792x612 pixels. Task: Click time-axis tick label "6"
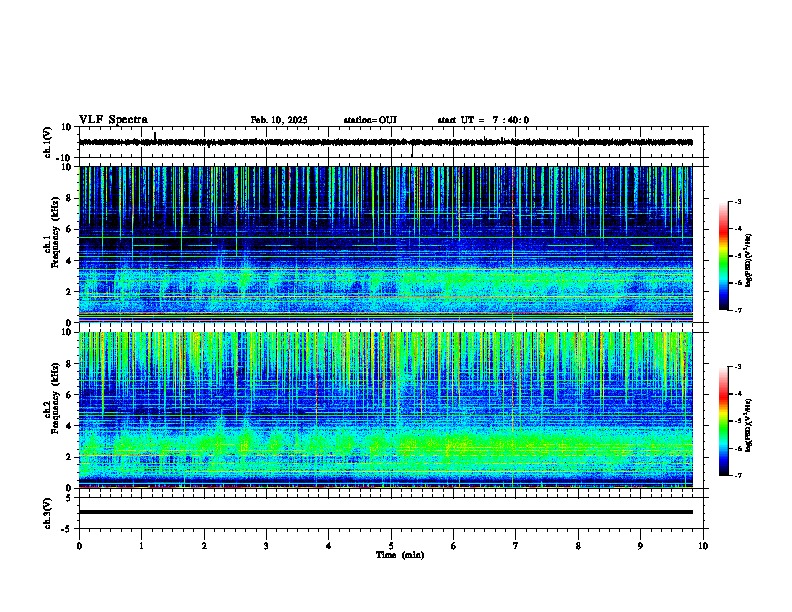(454, 546)
